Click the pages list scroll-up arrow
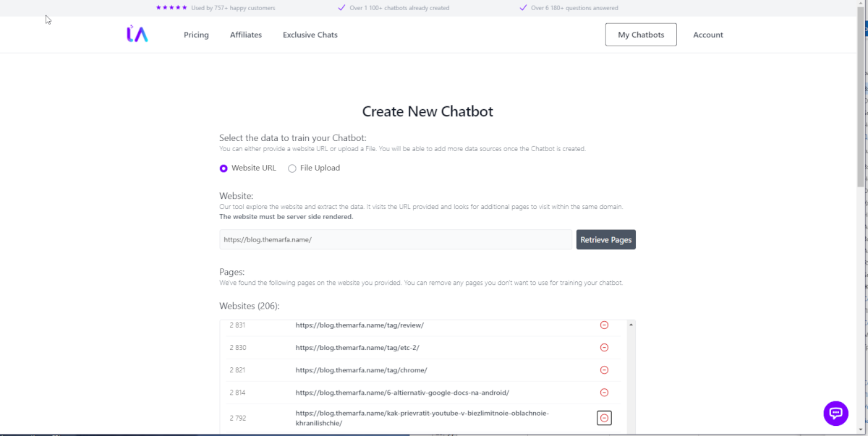 click(631, 325)
